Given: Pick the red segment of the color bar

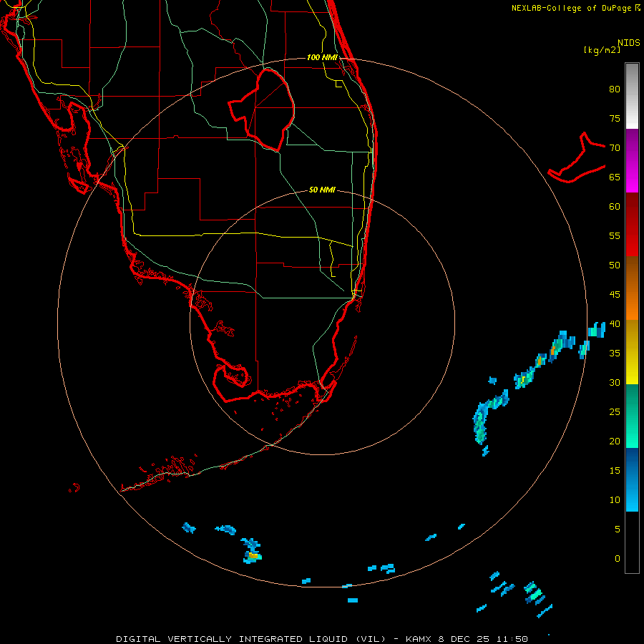Looking at the screenshot, I should [632, 224].
